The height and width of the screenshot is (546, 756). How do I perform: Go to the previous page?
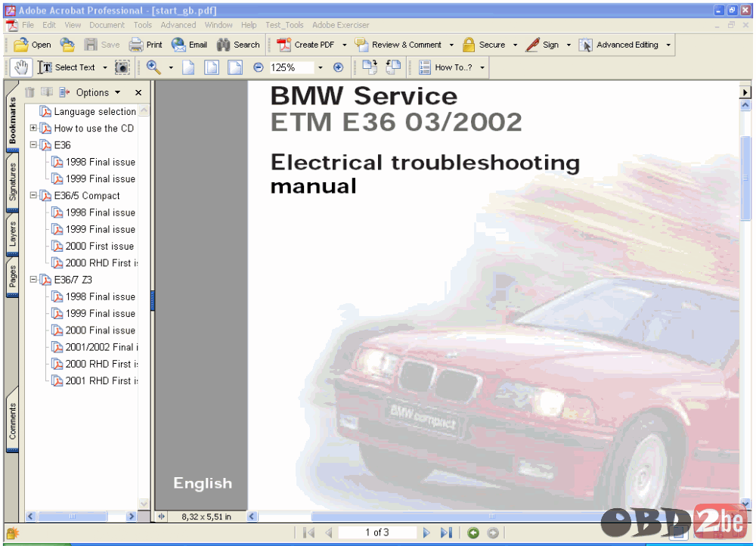(x=329, y=532)
